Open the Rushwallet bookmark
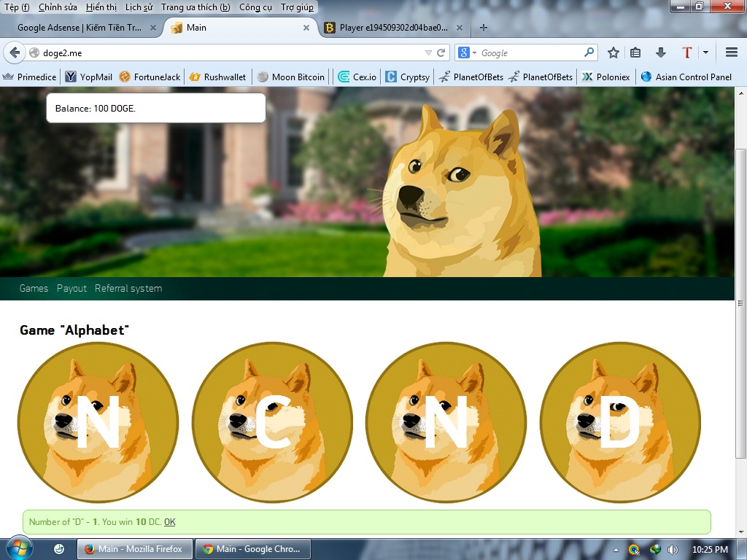 tap(217, 77)
